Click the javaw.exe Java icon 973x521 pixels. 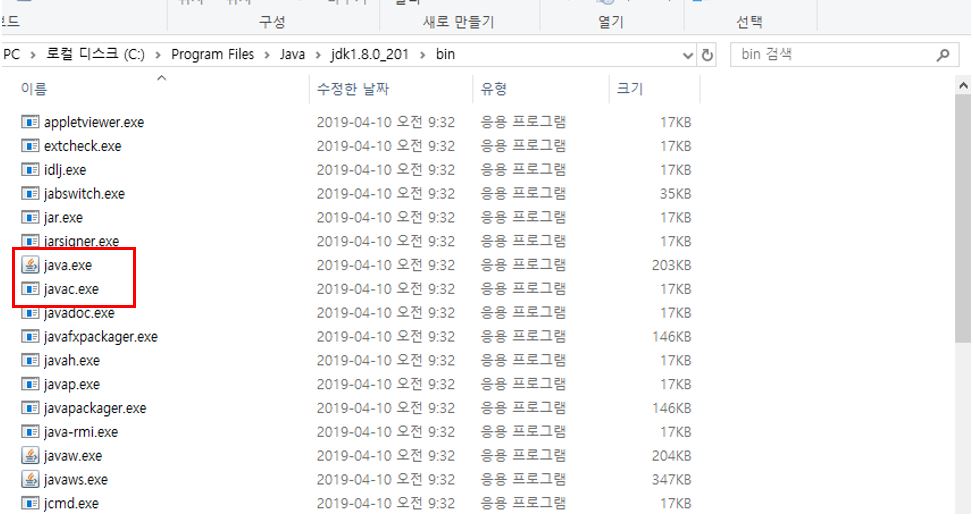click(x=30, y=456)
